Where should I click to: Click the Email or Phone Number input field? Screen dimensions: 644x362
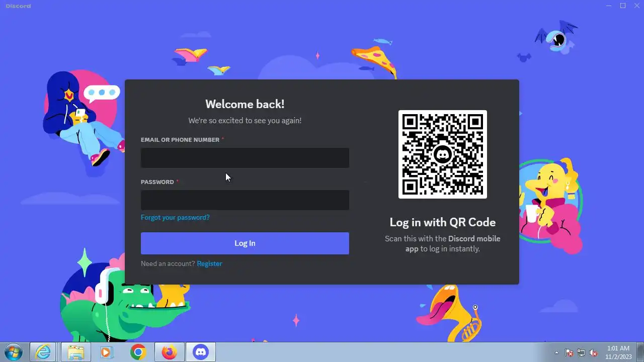pyautogui.click(x=245, y=158)
